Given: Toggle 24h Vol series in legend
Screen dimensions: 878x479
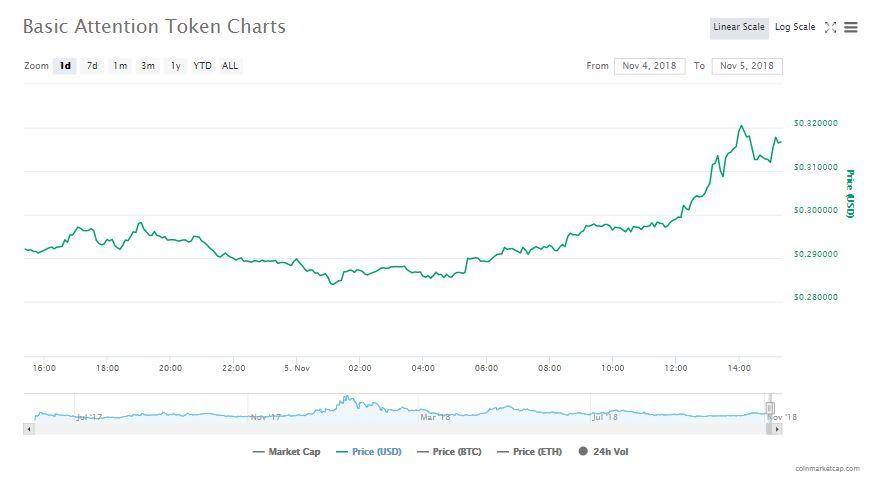Looking at the screenshot, I should tap(603, 452).
